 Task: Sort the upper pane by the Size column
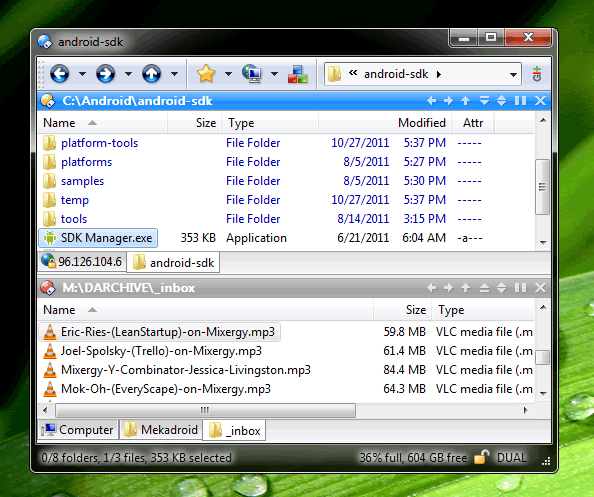pyautogui.click(x=194, y=123)
